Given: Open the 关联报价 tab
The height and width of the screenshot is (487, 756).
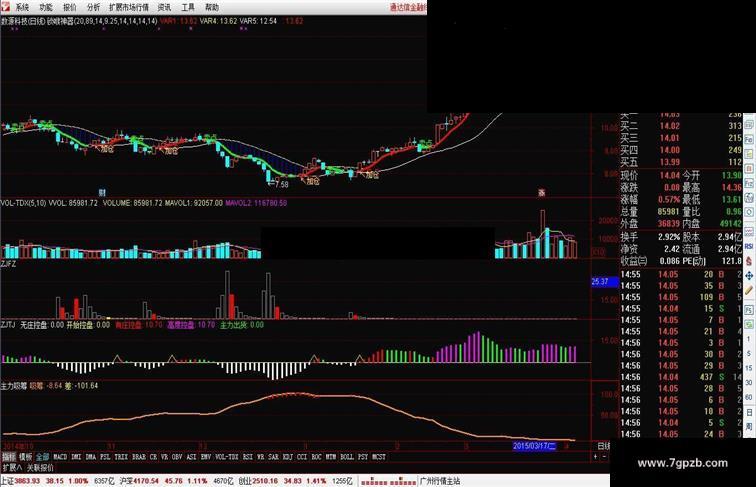Looking at the screenshot, I should [40, 468].
